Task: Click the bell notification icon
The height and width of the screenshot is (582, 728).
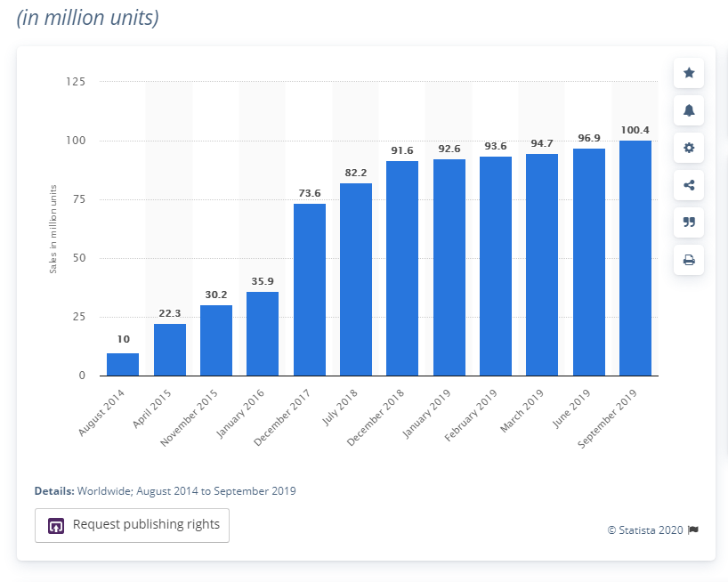Action: [688, 110]
